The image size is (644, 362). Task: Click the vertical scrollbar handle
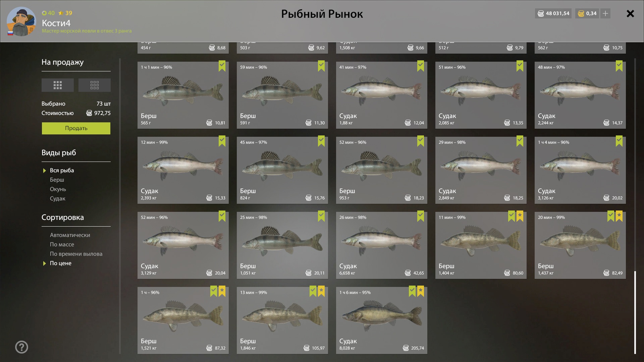(x=635, y=312)
